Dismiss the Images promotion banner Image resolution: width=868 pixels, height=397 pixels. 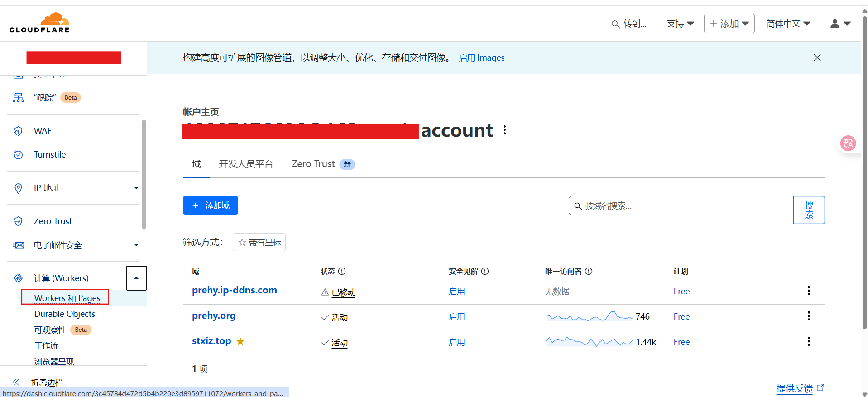pyautogui.click(x=817, y=57)
